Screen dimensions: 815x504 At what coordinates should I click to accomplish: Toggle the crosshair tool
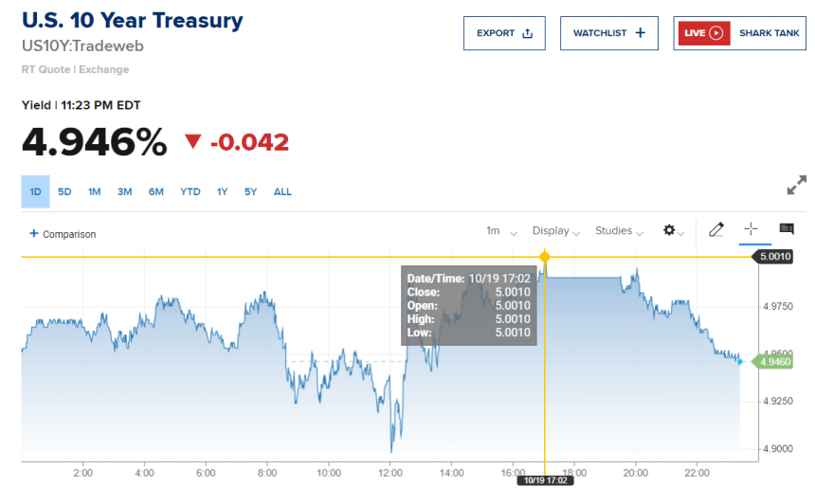point(751,229)
